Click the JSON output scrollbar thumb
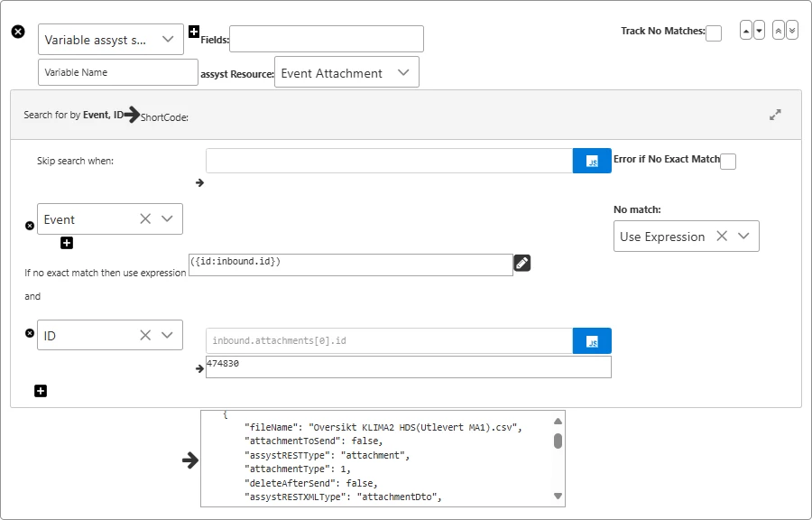 558,441
